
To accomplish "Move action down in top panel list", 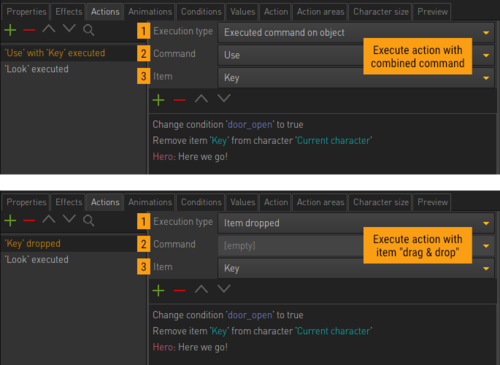I will pos(69,29).
